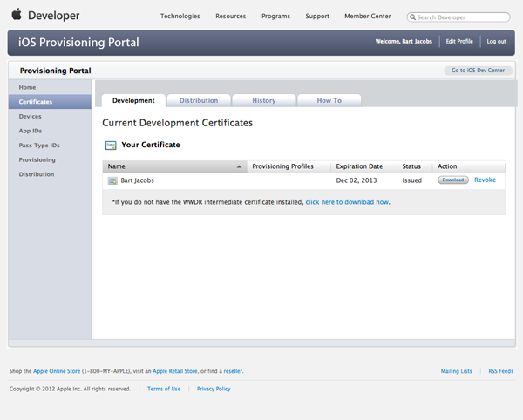Click Current Development Certificates heading
523x420 pixels.
coord(178,123)
